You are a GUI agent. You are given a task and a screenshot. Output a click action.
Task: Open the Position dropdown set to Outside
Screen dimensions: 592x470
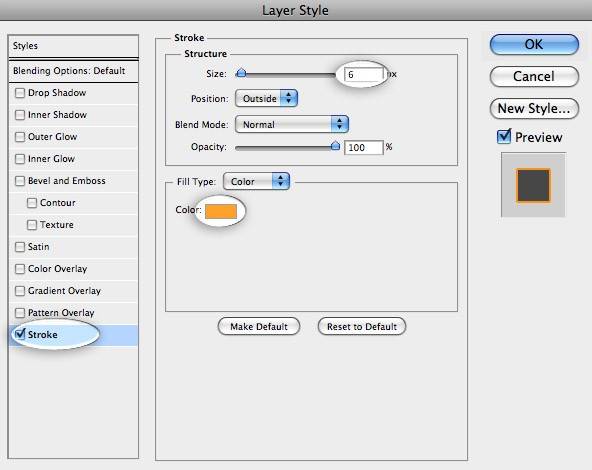266,99
